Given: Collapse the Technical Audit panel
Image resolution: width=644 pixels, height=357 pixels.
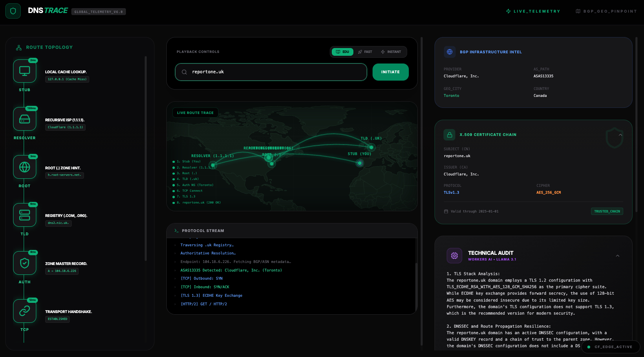Looking at the screenshot, I should pyautogui.click(x=618, y=256).
